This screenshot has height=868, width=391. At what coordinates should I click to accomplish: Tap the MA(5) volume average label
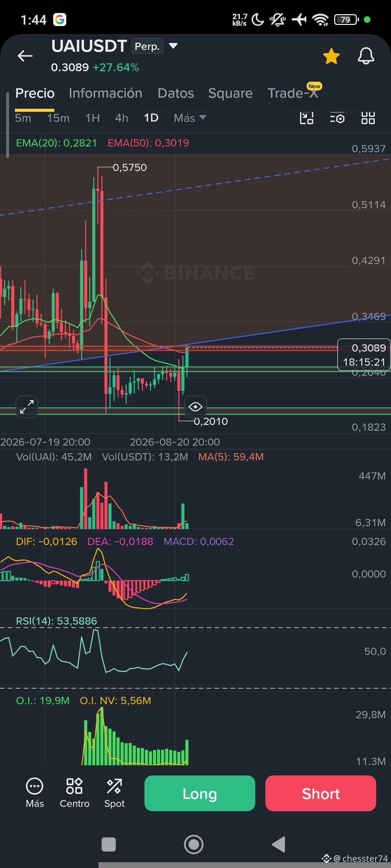click(231, 457)
